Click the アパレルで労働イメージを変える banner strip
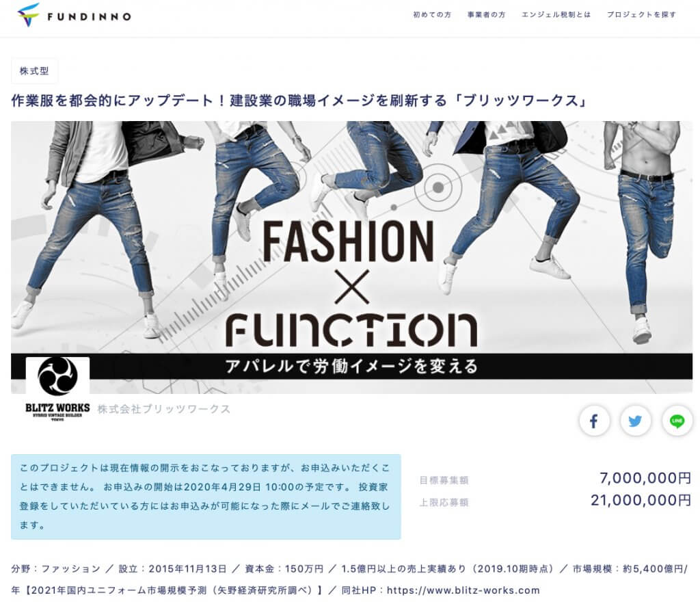Viewport: 700px width, 606px height. click(x=352, y=366)
